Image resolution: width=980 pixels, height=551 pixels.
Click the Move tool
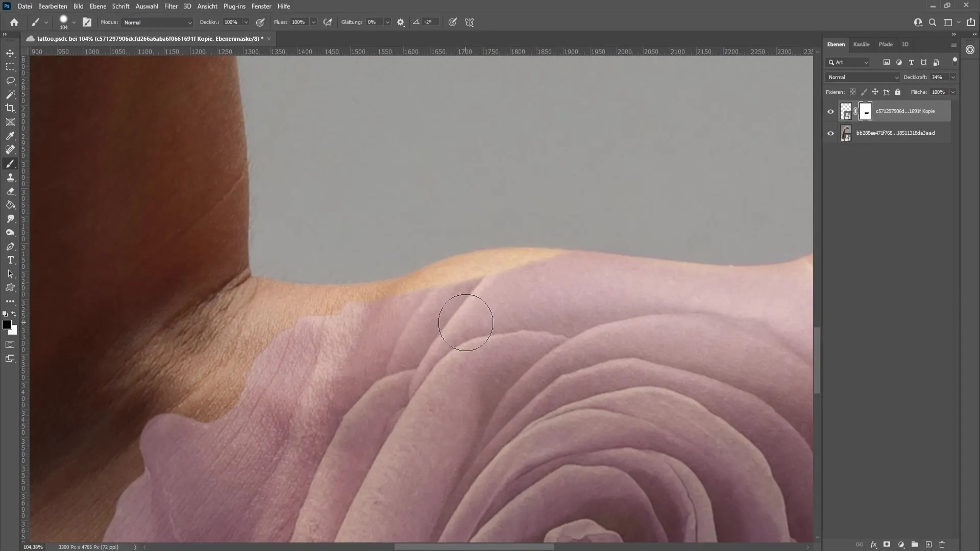[10, 53]
